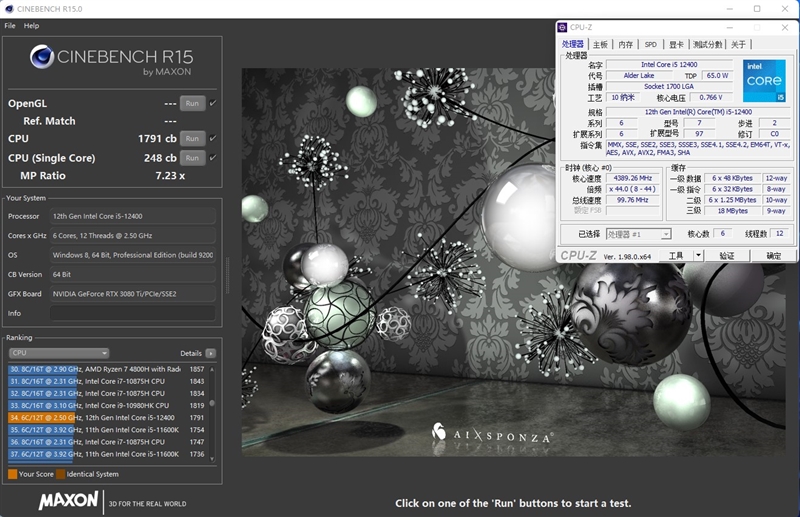Open the 处理器 #1 selection dropdown in CPU-Z
Viewport: 800px width, 517px height.
pos(638,234)
